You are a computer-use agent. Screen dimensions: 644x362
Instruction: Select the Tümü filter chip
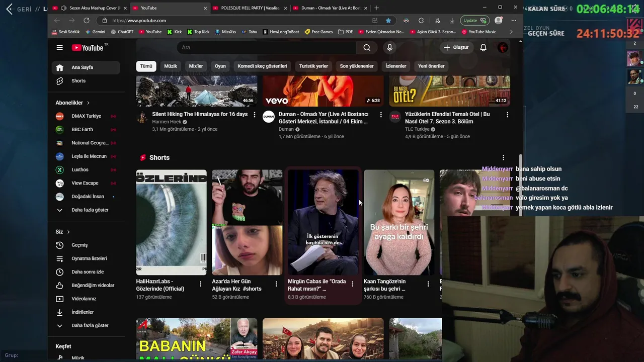(x=146, y=66)
